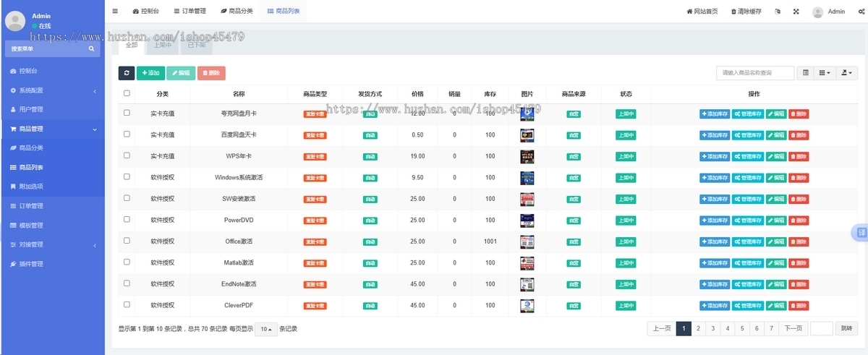Click the refresh table button
868x355 pixels.
point(127,73)
